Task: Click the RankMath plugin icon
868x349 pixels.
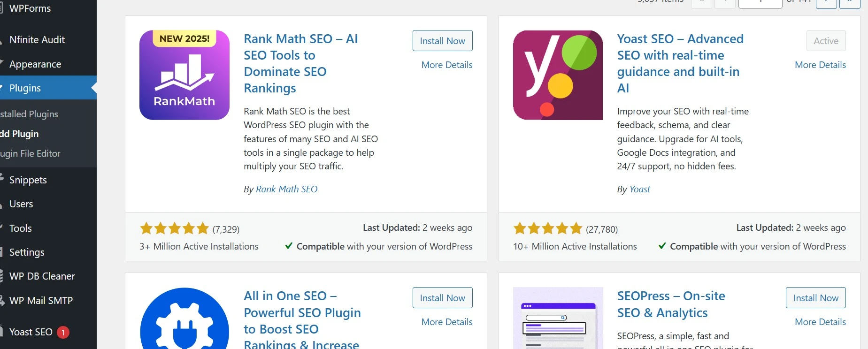Action: (184, 75)
